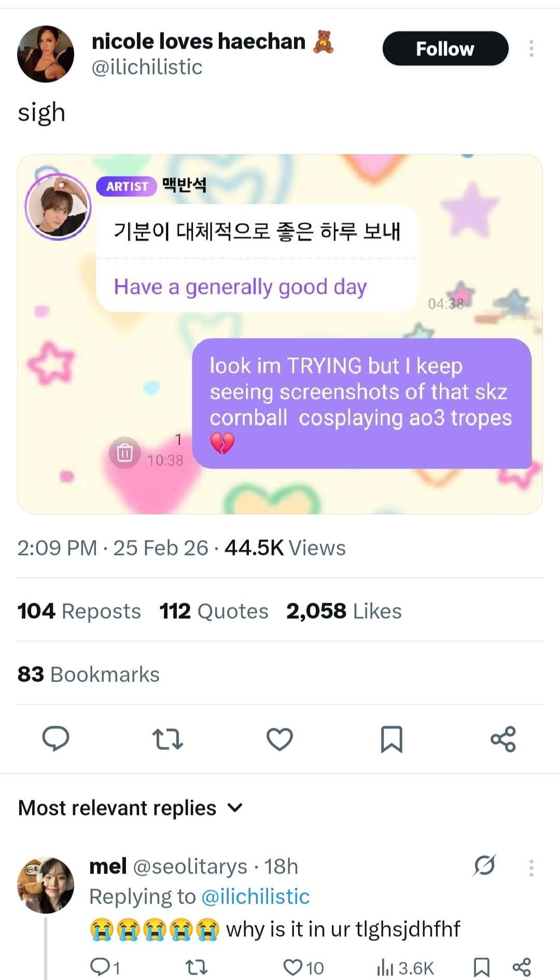The height and width of the screenshot is (980, 560).
Task: Open the attached chat screenshot image
Action: pos(280,334)
